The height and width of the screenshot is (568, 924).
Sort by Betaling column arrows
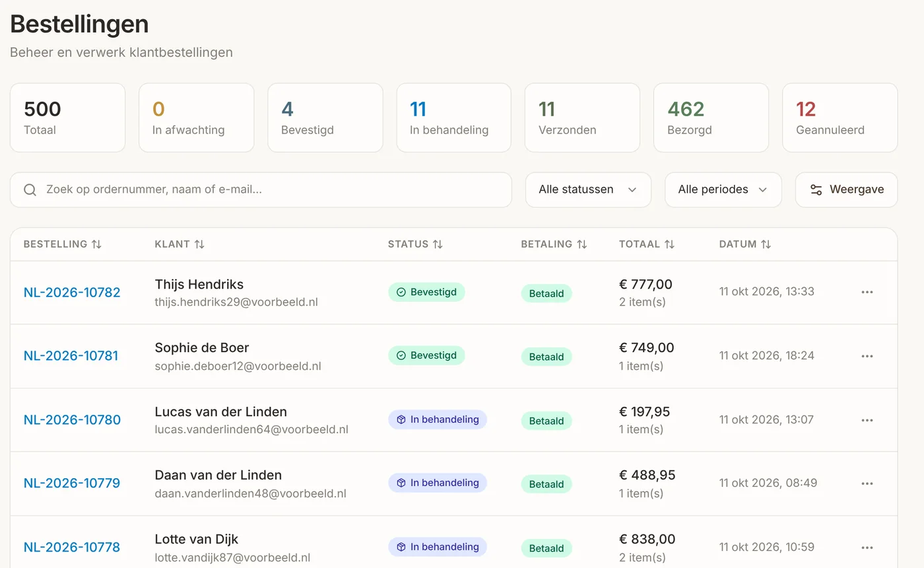click(x=581, y=244)
